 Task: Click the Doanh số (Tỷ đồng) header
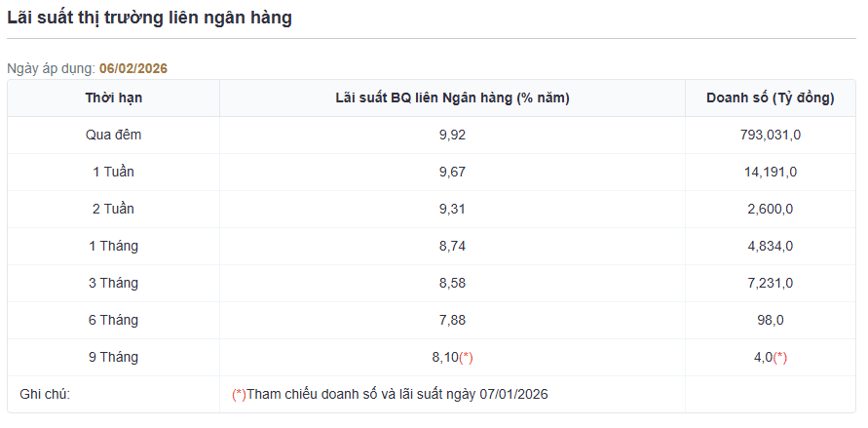(770, 98)
